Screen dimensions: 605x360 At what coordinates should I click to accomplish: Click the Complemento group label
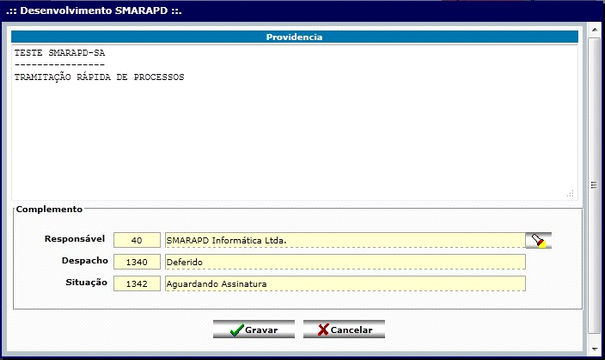49,209
